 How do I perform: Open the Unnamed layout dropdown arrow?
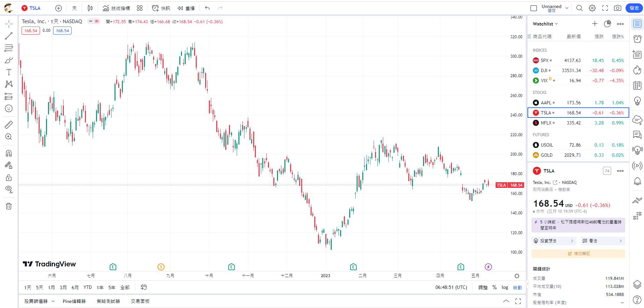pyautogui.click(x=567, y=8)
